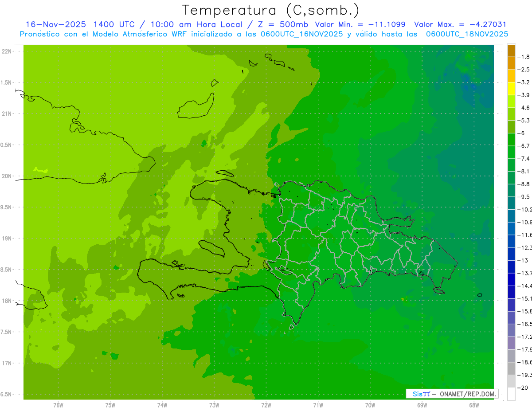Click the "-6.7" colorbar label

click(524, 146)
